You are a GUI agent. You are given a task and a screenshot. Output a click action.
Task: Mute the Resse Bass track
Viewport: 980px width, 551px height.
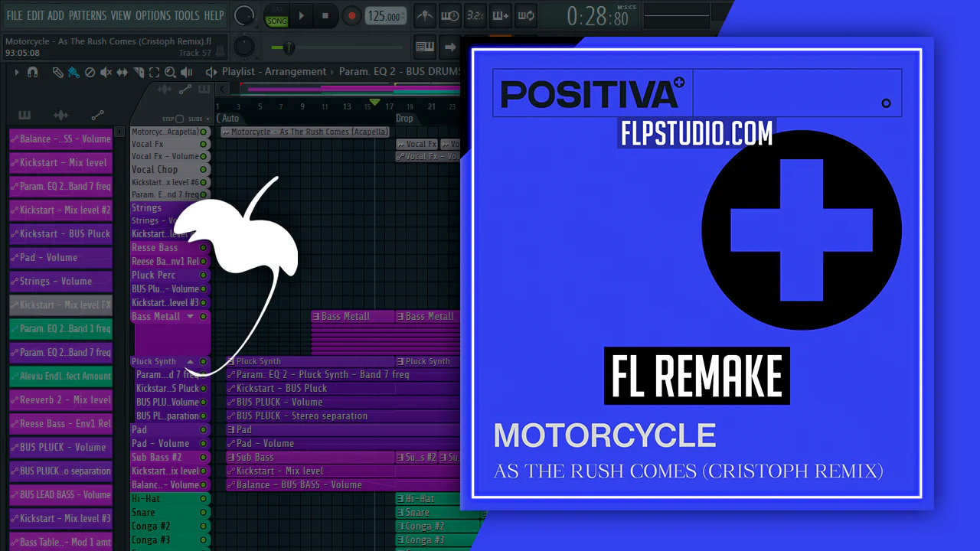pyautogui.click(x=204, y=248)
